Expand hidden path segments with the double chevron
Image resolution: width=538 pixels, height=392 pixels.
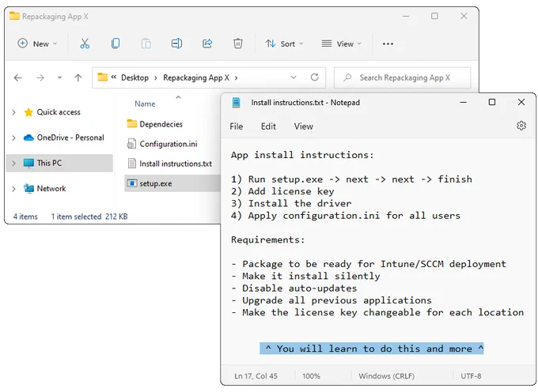(114, 77)
